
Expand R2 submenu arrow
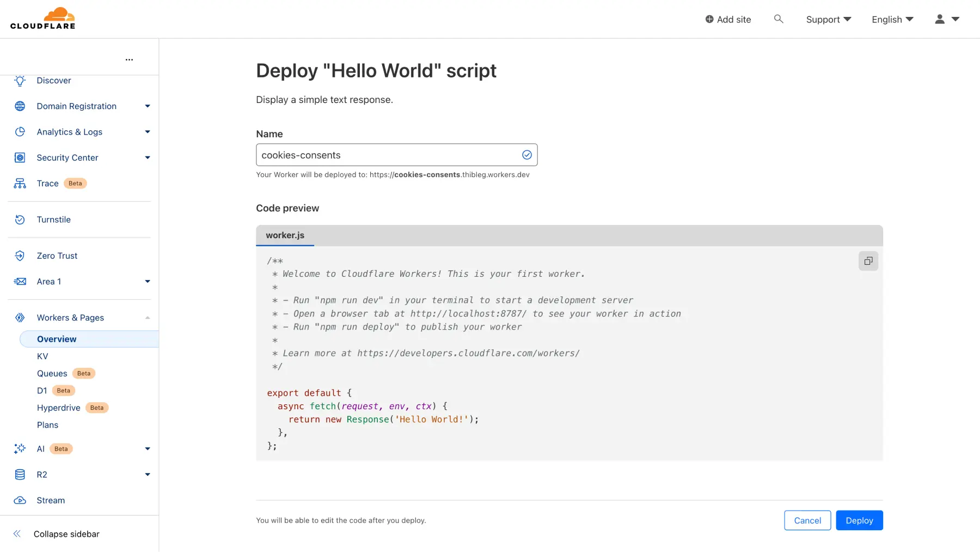(148, 475)
